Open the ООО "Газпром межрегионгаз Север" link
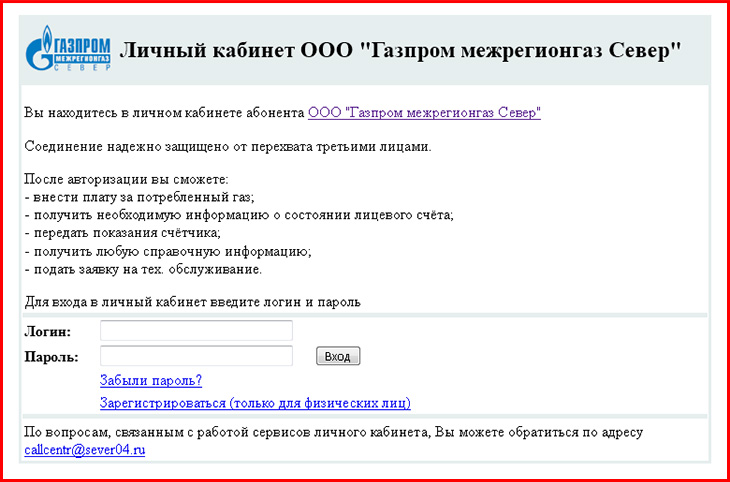This screenshot has width=730, height=482. point(424,113)
